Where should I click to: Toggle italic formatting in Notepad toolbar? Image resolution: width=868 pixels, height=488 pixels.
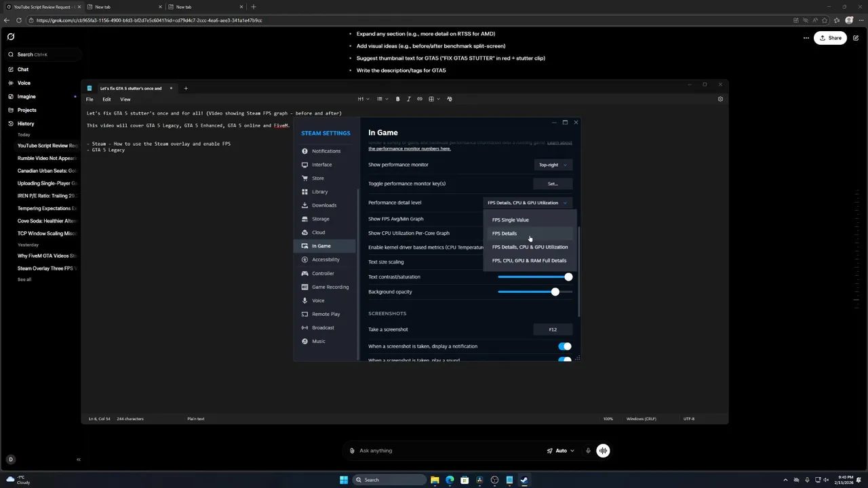408,99
